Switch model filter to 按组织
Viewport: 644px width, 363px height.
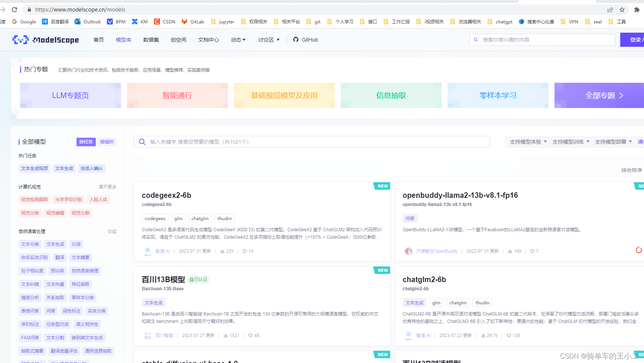pos(107,142)
